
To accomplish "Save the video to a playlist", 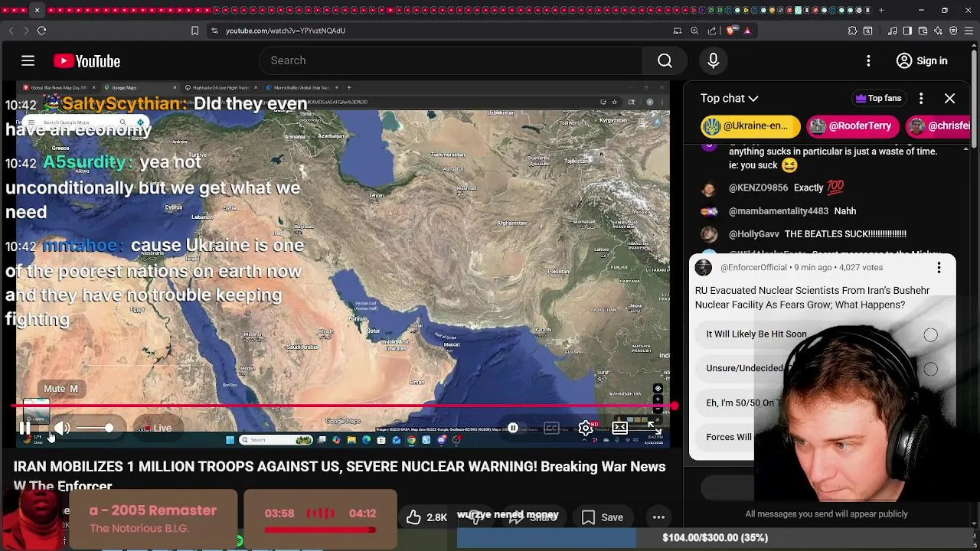I will [603, 517].
